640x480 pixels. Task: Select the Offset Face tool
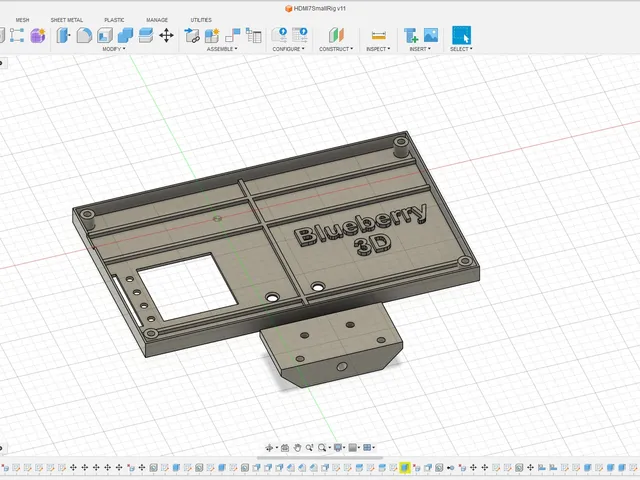146,36
